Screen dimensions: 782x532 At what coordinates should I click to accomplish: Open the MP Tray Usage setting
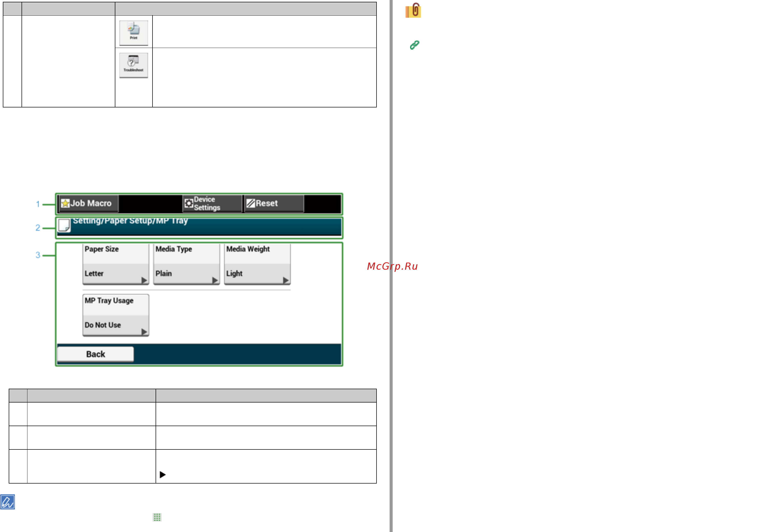pos(116,315)
